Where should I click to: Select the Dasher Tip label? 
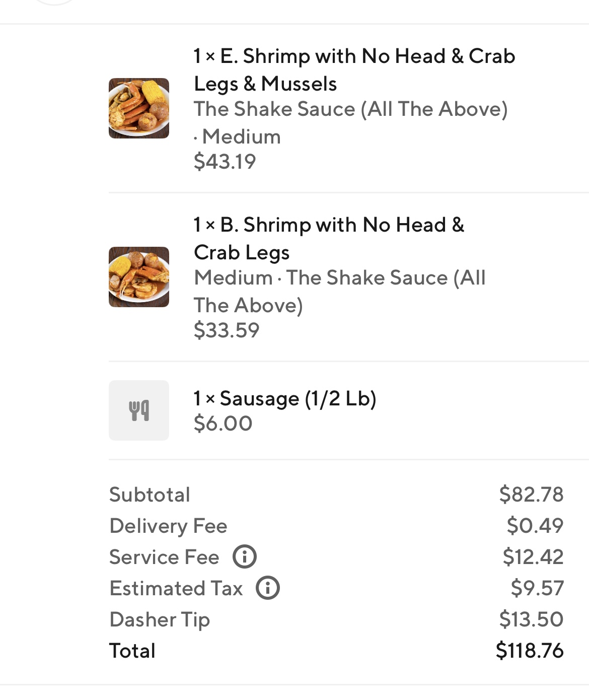(160, 619)
